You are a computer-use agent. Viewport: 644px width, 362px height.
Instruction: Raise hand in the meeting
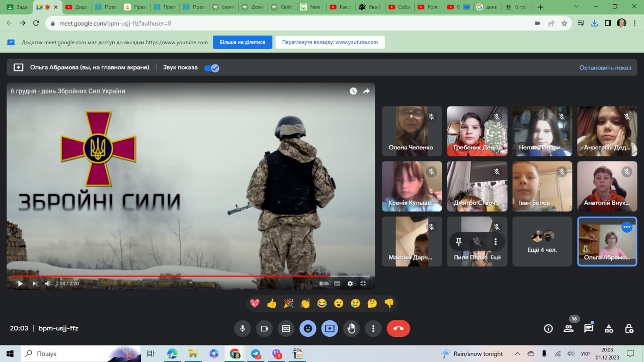(352, 328)
